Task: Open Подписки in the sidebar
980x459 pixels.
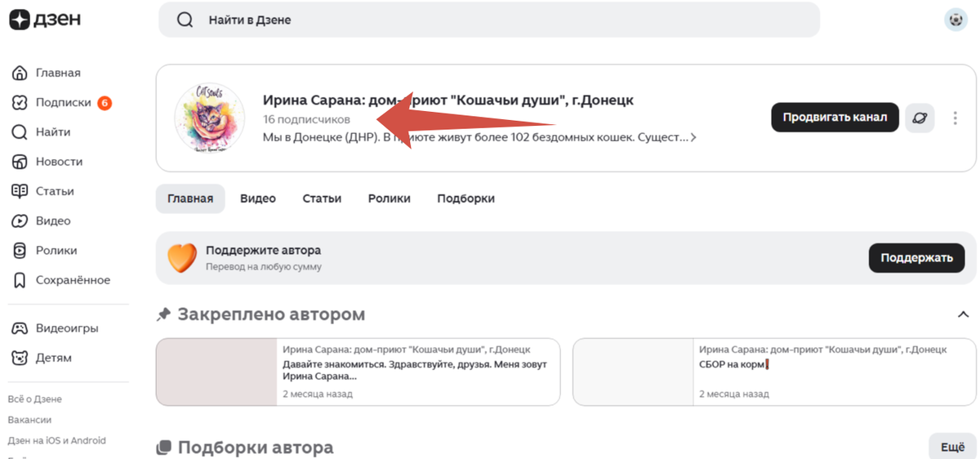Action: click(x=63, y=102)
